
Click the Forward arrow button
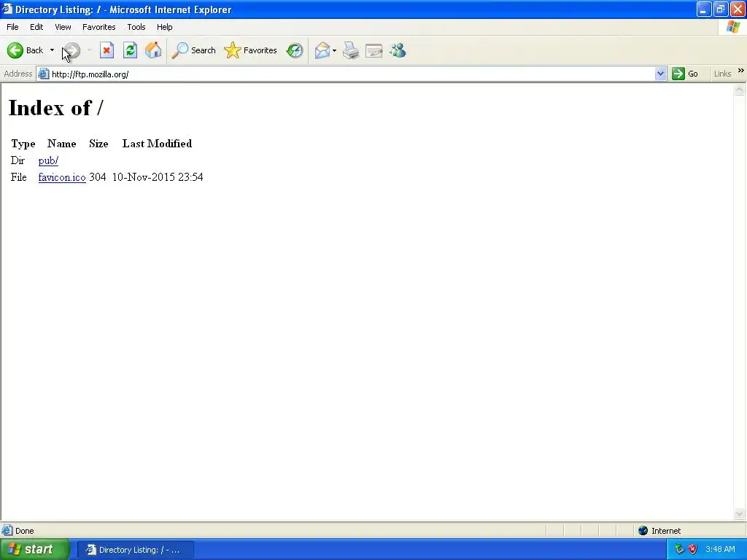pyautogui.click(x=72, y=50)
